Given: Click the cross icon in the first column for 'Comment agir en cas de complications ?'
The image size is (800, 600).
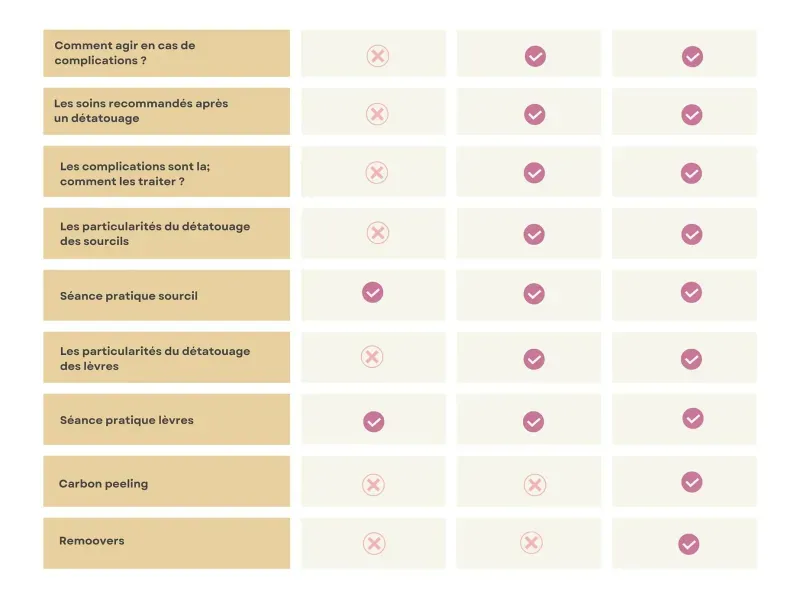Looking at the screenshot, I should pos(377,56).
